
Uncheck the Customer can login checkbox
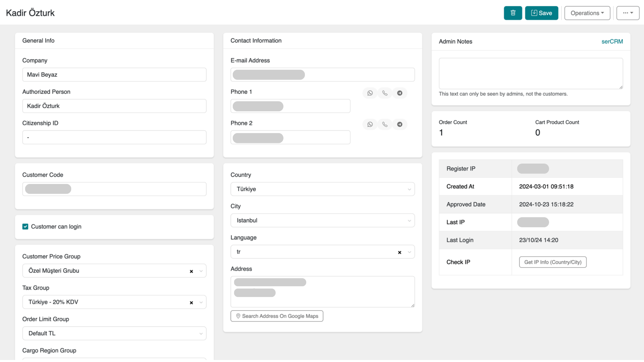click(25, 226)
